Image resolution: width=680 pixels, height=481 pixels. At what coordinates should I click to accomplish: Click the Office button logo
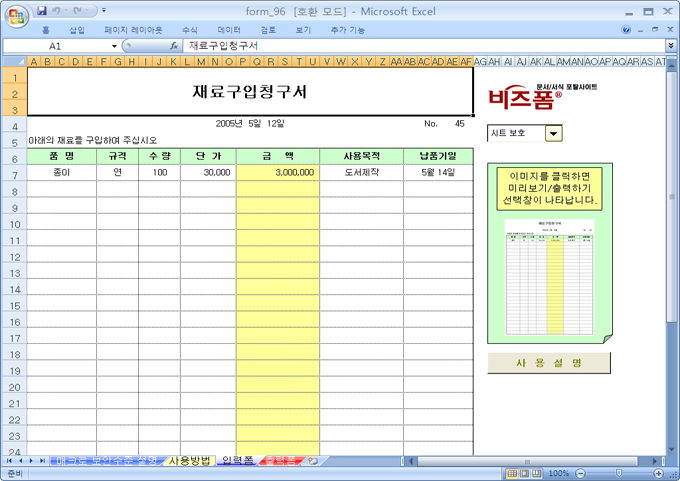click(16, 17)
